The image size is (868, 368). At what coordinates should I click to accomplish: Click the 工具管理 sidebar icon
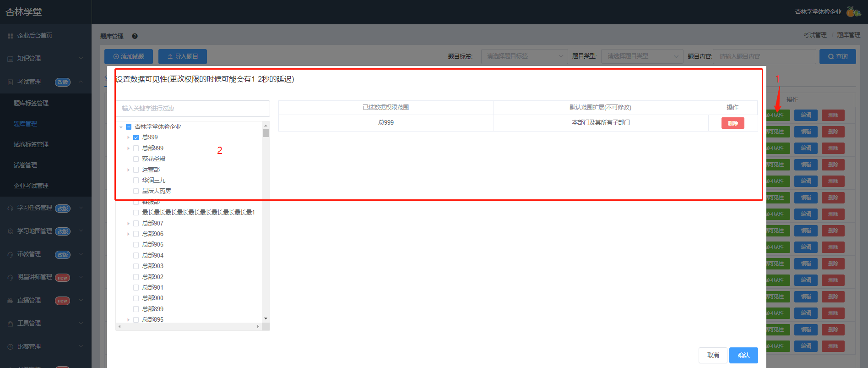pos(10,324)
